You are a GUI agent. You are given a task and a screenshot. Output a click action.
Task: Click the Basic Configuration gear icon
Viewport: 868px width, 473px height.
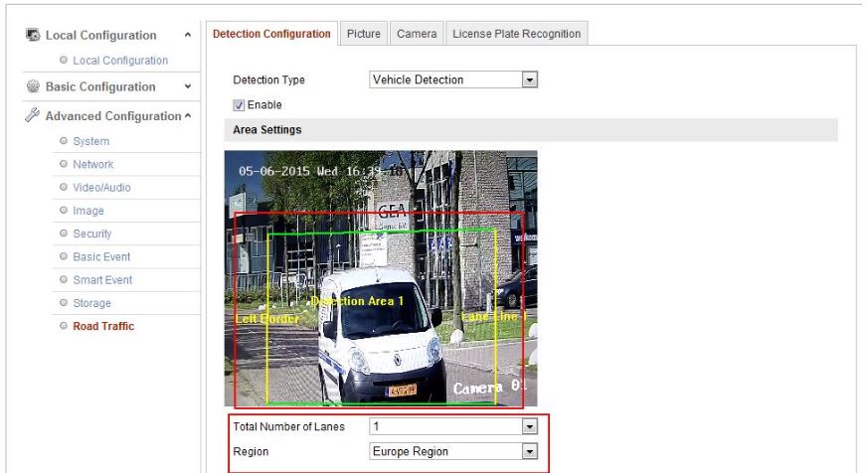[33, 86]
